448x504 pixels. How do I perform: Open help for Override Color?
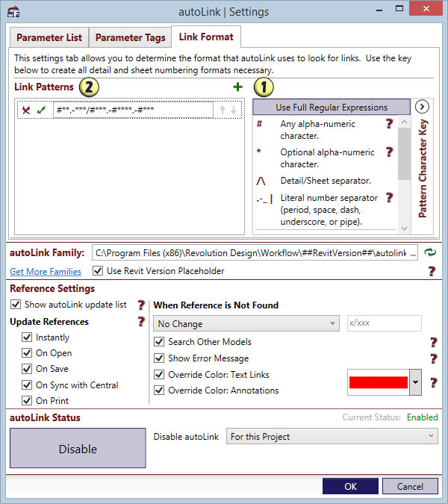click(434, 382)
